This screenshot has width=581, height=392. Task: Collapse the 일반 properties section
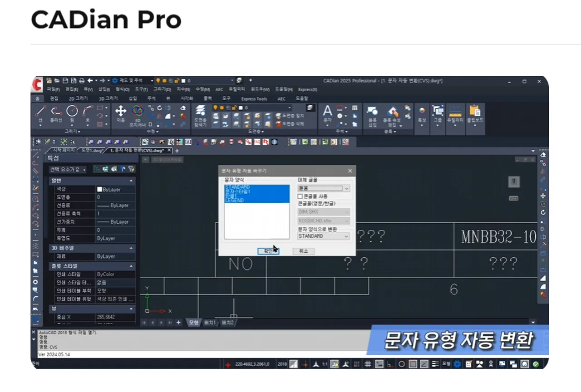pos(132,181)
